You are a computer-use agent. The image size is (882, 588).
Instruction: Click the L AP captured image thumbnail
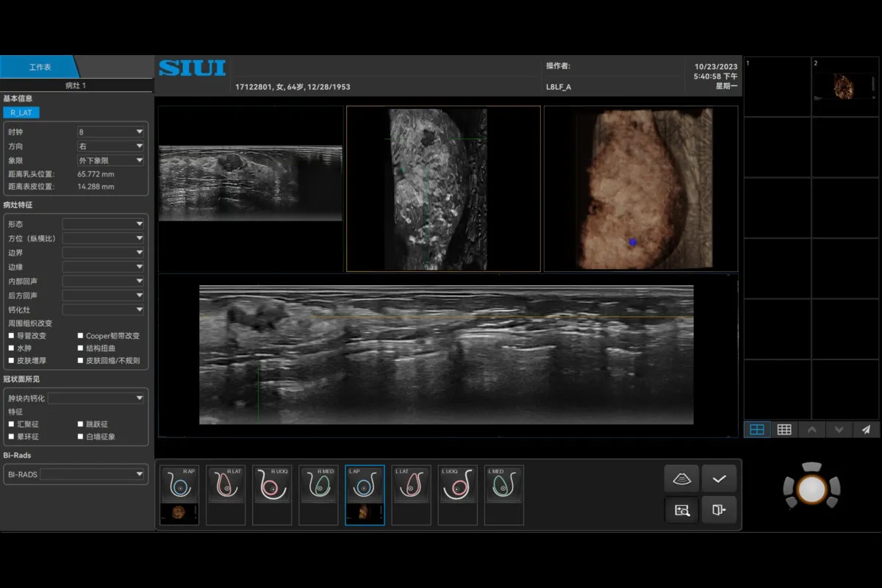coord(365,513)
